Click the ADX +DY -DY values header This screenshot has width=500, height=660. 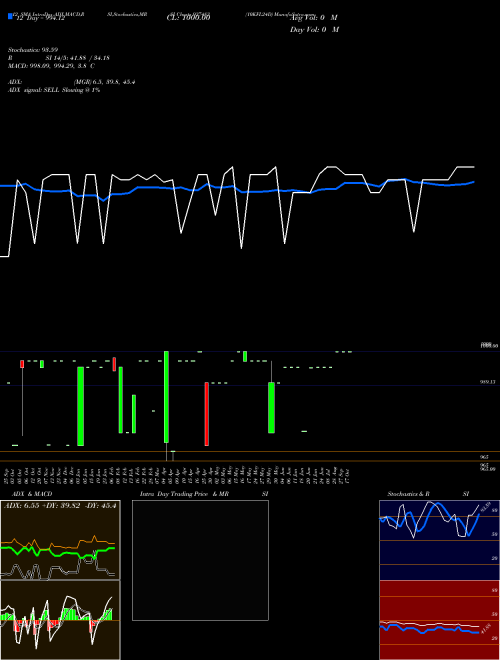coord(60,506)
